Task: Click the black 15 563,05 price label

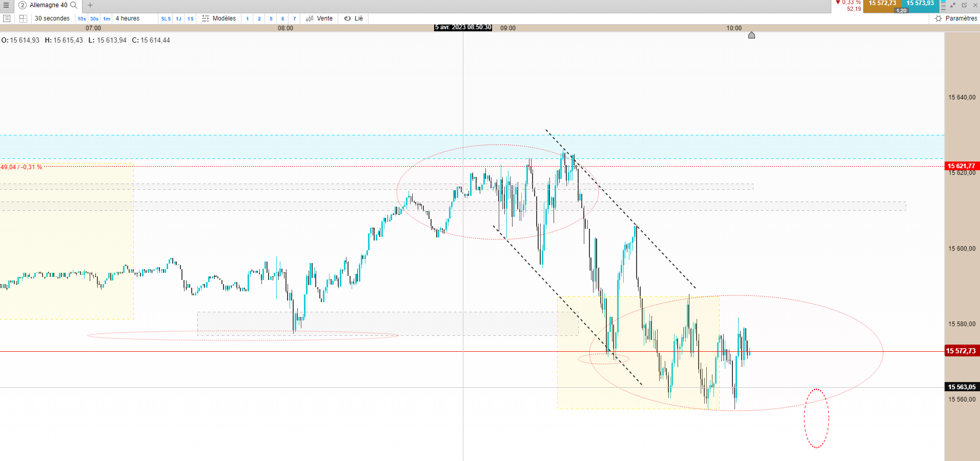Action: coord(962,387)
